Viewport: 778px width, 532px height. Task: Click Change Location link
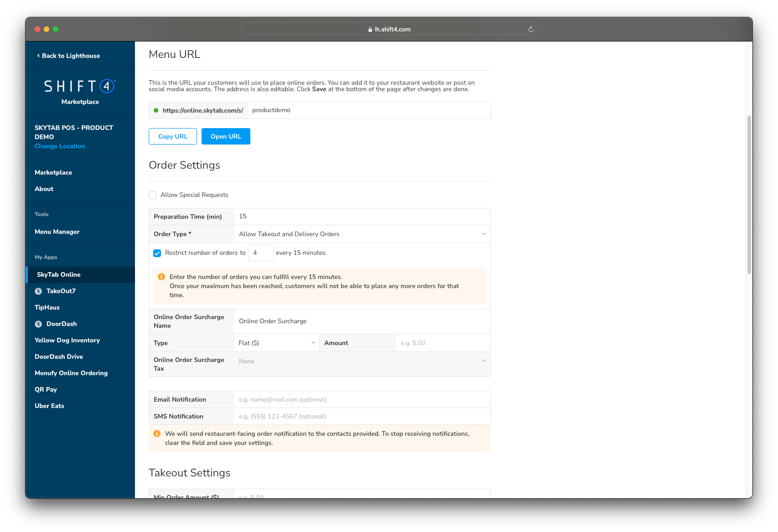click(x=60, y=146)
